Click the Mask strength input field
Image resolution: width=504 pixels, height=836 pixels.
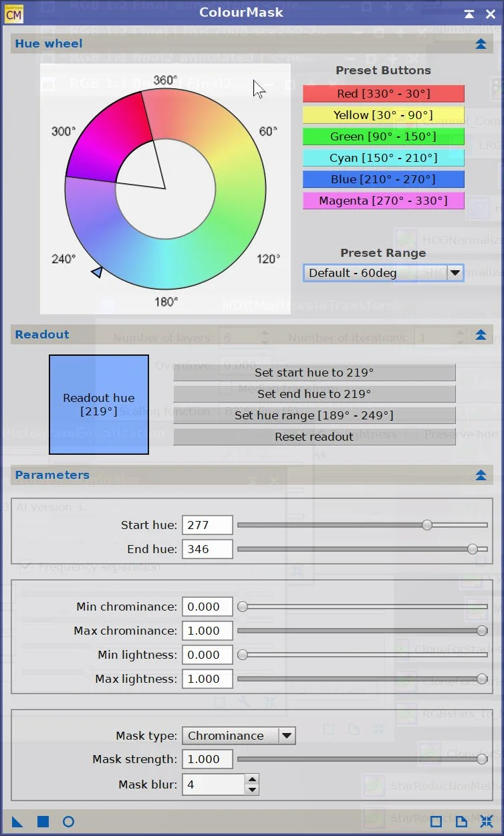[207, 759]
